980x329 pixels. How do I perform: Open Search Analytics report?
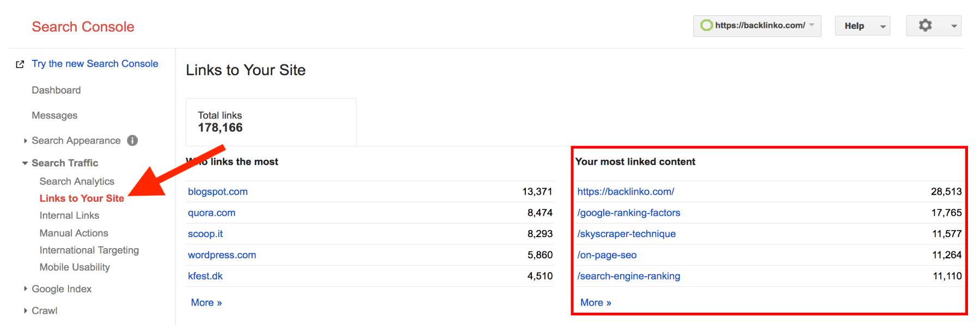[77, 181]
